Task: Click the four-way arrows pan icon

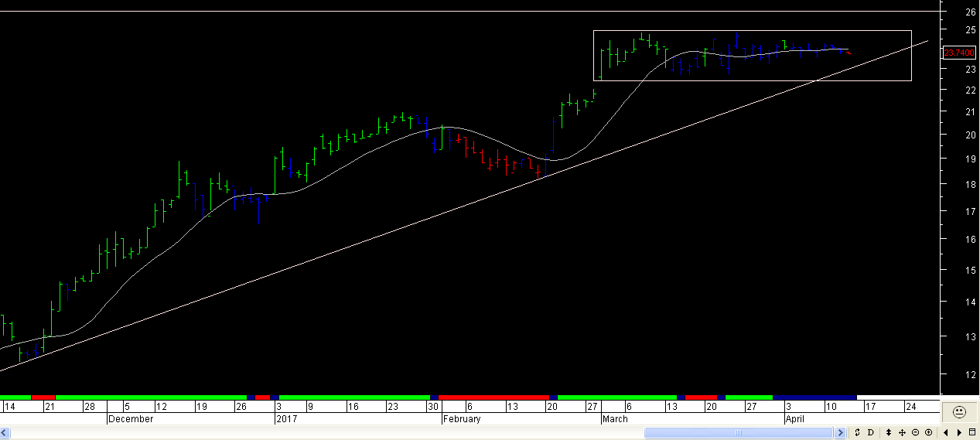Action: (x=902, y=432)
